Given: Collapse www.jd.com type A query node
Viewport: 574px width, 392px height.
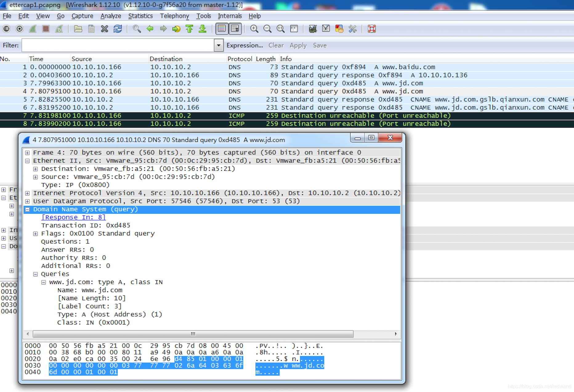Looking at the screenshot, I should tap(43, 282).
